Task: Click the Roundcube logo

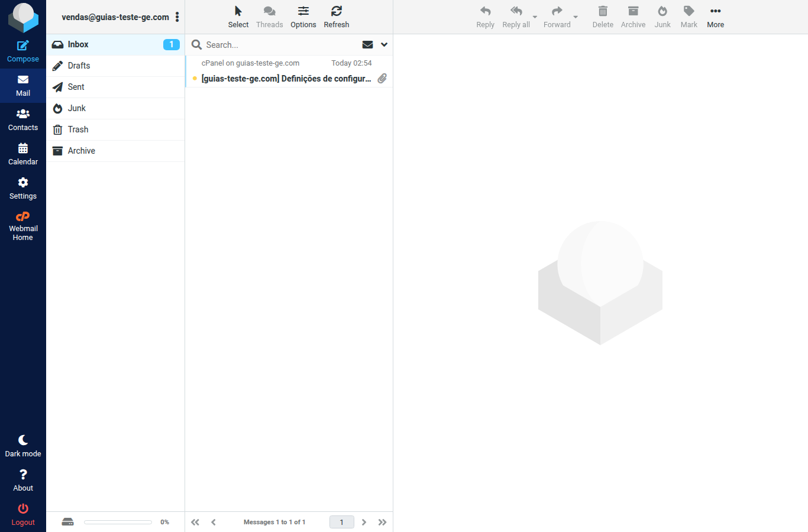Action: click(x=23, y=17)
